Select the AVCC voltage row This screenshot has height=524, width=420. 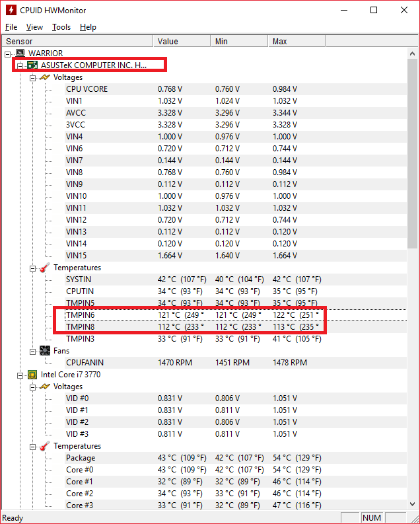pos(236,113)
